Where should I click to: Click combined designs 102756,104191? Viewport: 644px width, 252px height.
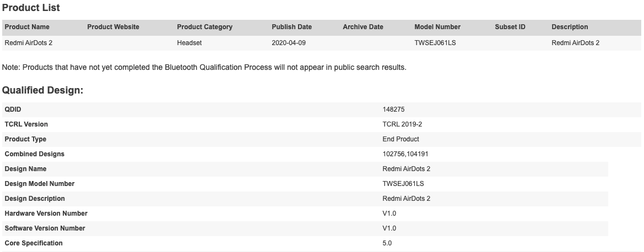pos(405,154)
